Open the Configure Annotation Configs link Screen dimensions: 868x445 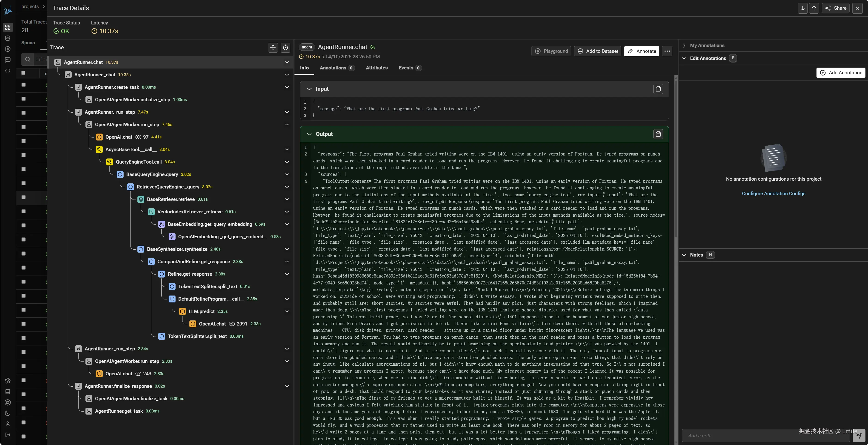773,193
